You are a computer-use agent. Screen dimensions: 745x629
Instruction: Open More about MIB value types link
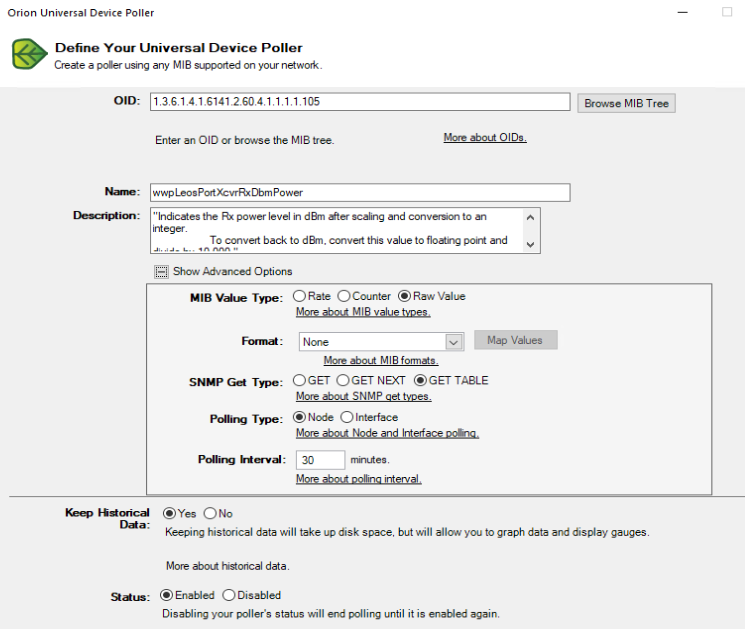click(x=363, y=312)
